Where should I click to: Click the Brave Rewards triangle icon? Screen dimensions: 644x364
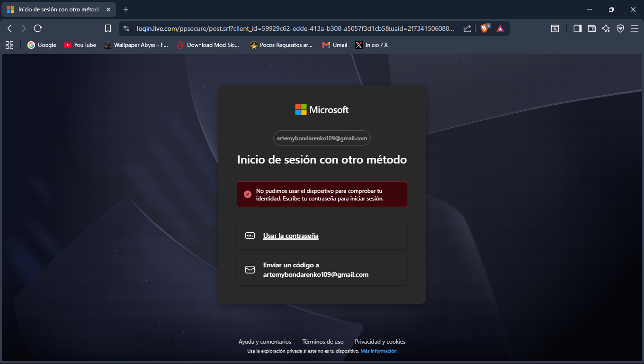(x=501, y=28)
